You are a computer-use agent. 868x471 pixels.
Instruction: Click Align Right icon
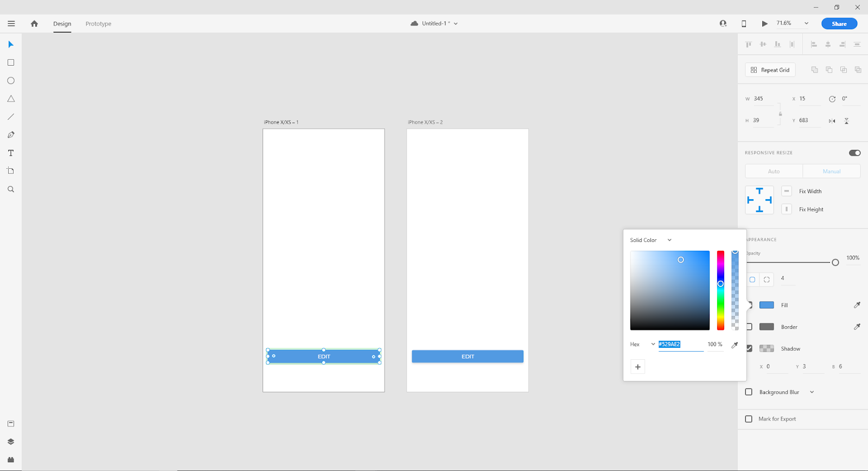pyautogui.click(x=843, y=44)
